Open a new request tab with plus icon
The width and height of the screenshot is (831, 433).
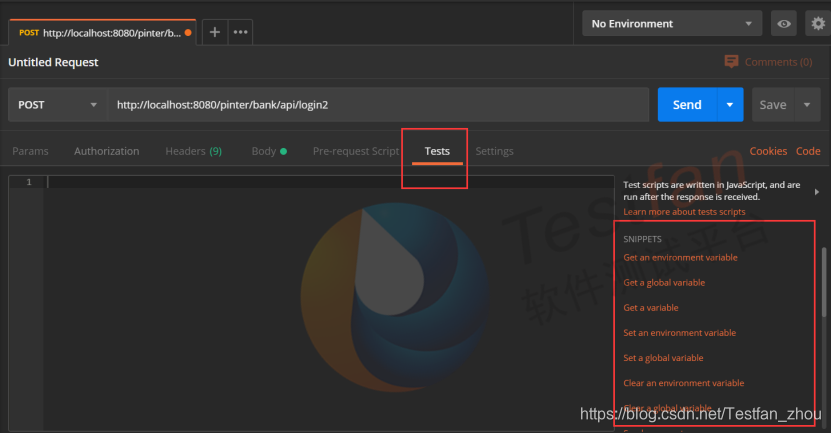[x=215, y=32]
